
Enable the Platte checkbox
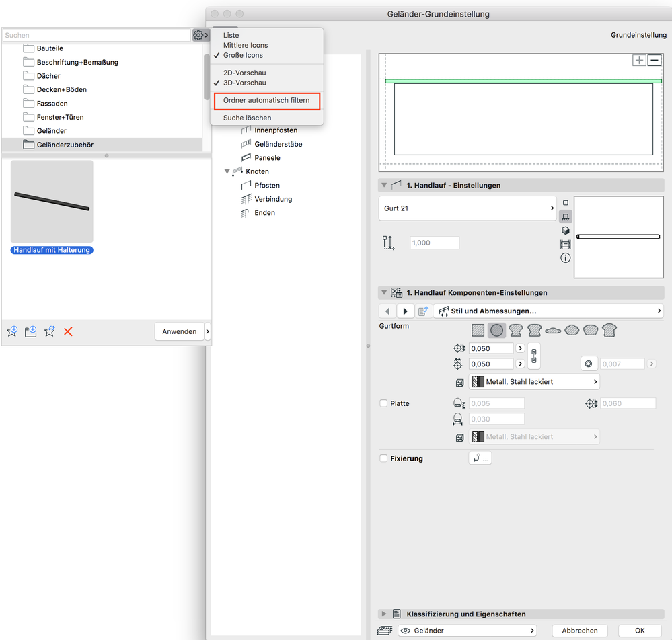tap(383, 403)
